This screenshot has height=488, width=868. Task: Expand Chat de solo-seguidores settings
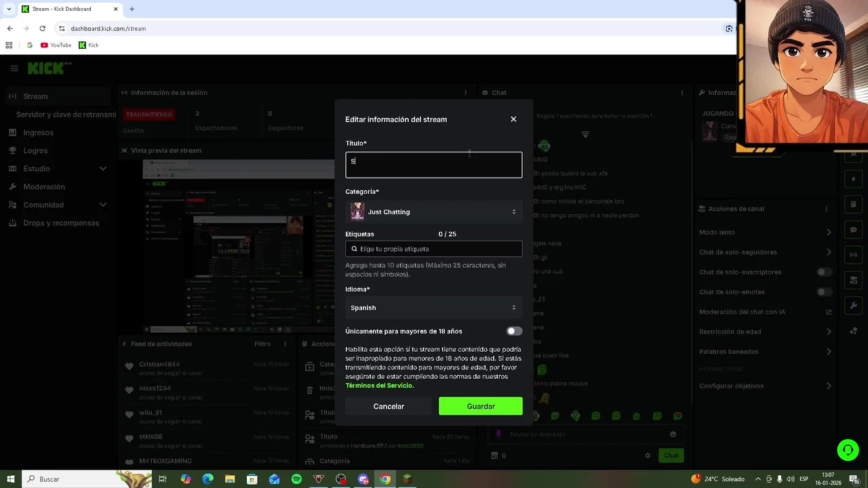click(x=829, y=252)
